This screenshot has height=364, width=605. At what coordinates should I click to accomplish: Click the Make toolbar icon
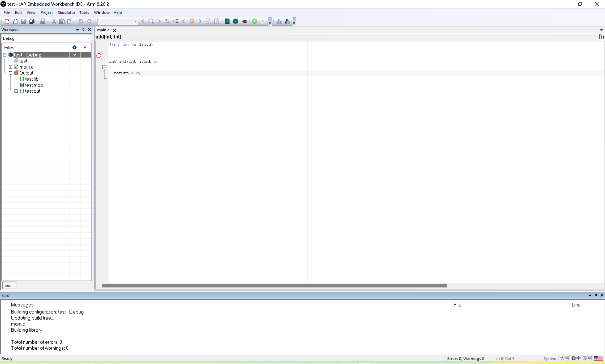[235, 21]
